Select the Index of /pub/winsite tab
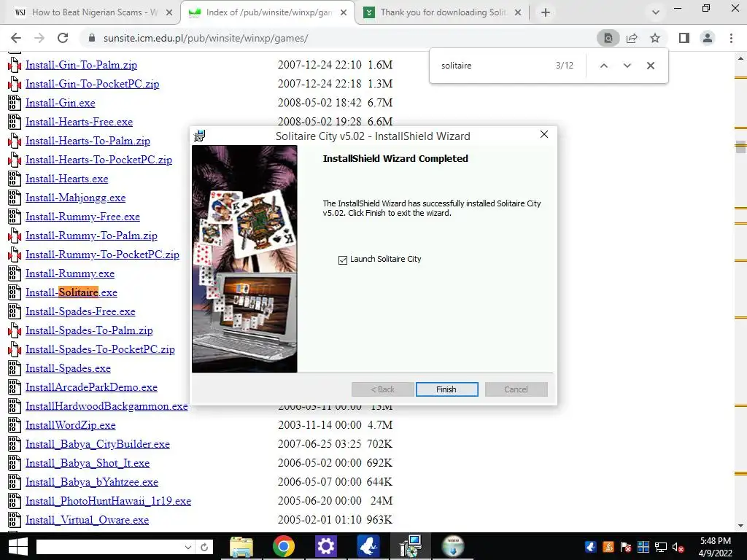This screenshot has width=747, height=560. [x=268, y=12]
